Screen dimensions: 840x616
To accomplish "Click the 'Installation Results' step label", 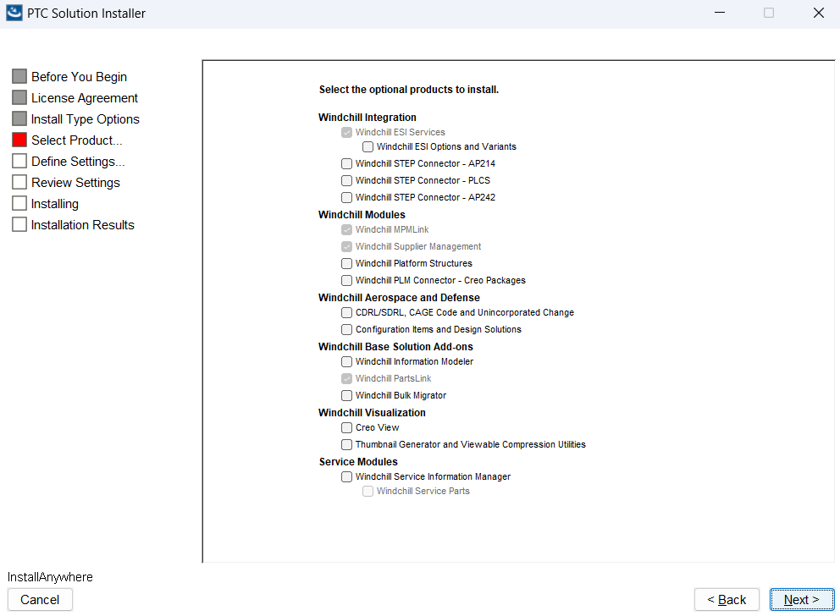I will (x=82, y=225).
